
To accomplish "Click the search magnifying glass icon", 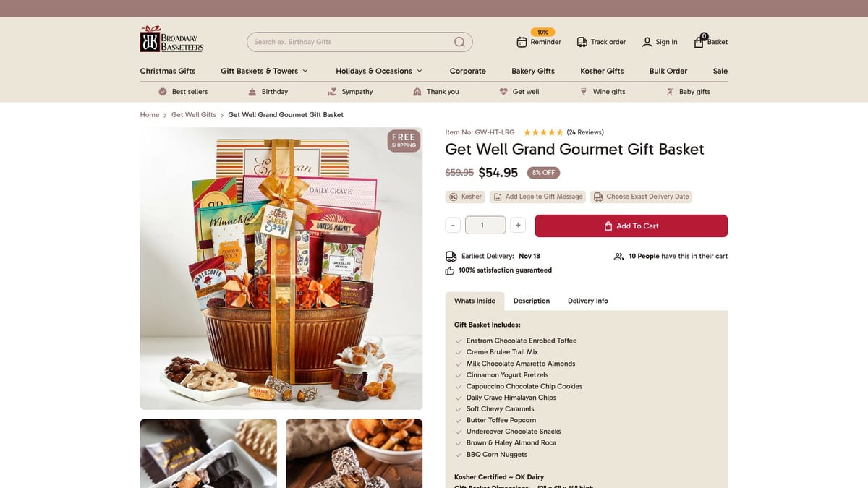I will tap(459, 42).
